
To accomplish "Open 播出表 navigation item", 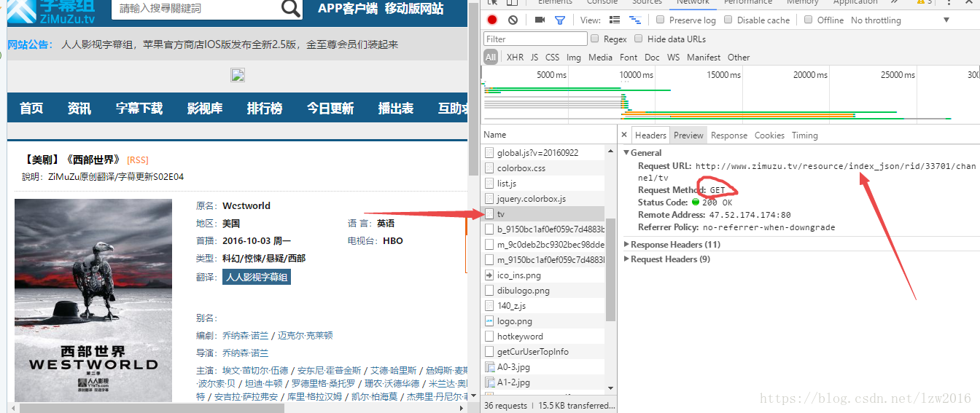I will pyautogui.click(x=396, y=109).
